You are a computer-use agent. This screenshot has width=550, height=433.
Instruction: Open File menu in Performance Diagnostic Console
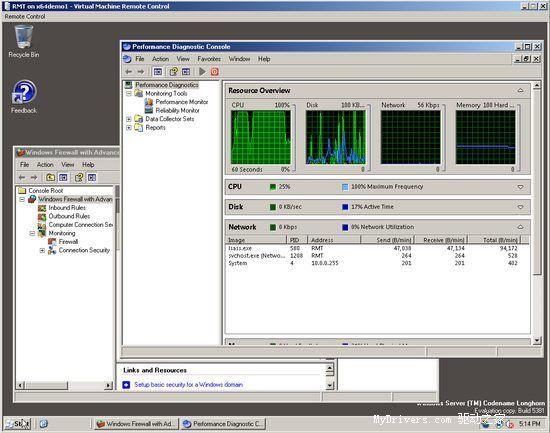click(140, 59)
